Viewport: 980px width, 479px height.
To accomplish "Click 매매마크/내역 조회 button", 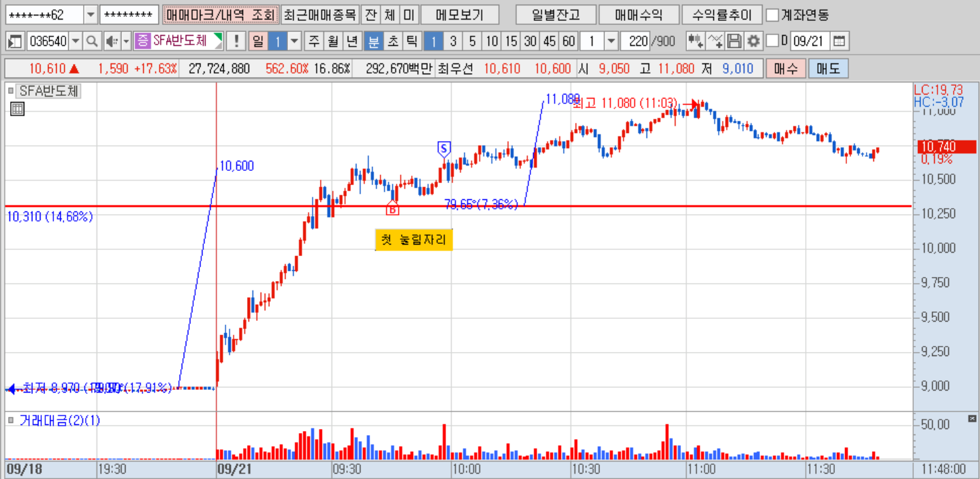I will pos(220,14).
